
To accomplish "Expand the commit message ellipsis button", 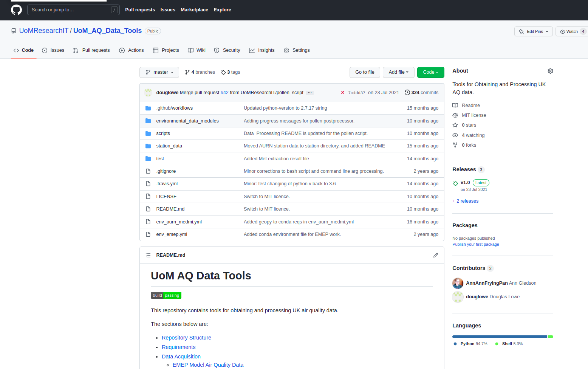I will [310, 93].
